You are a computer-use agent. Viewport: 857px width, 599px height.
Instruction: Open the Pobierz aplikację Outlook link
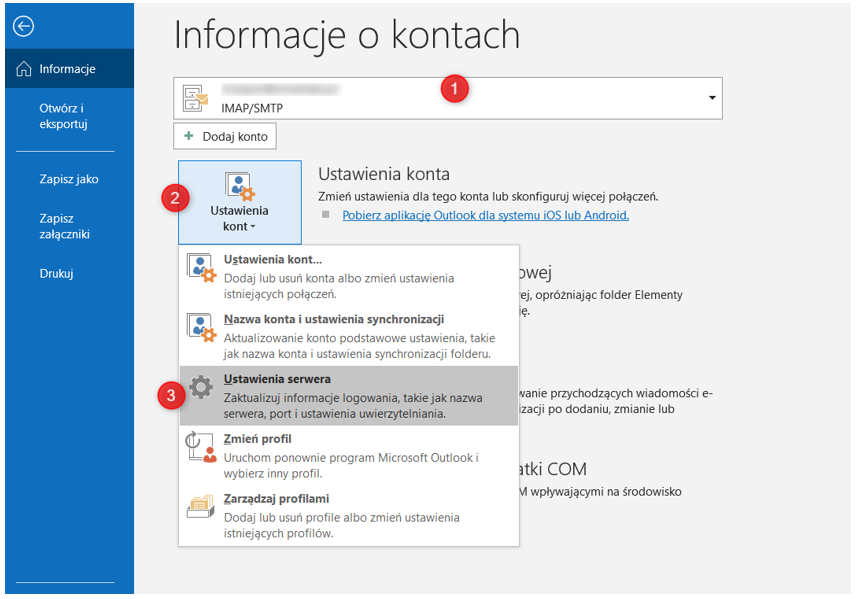[x=485, y=215]
